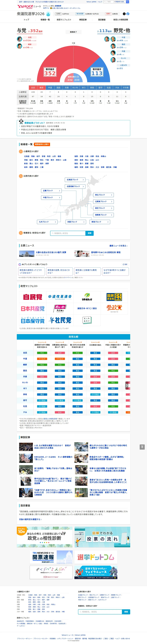Click the scroll-to-top arrow icon
The image size is (147, 644).
click(142, 447)
